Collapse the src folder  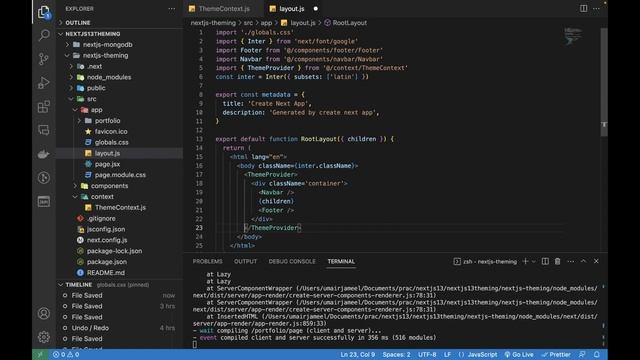pyautogui.click(x=91, y=99)
